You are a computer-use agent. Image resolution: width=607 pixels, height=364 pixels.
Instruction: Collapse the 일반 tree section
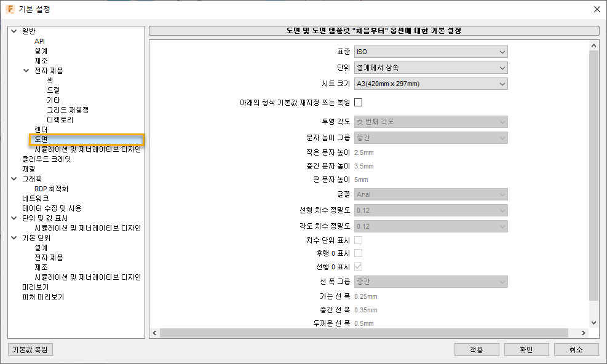click(x=14, y=30)
